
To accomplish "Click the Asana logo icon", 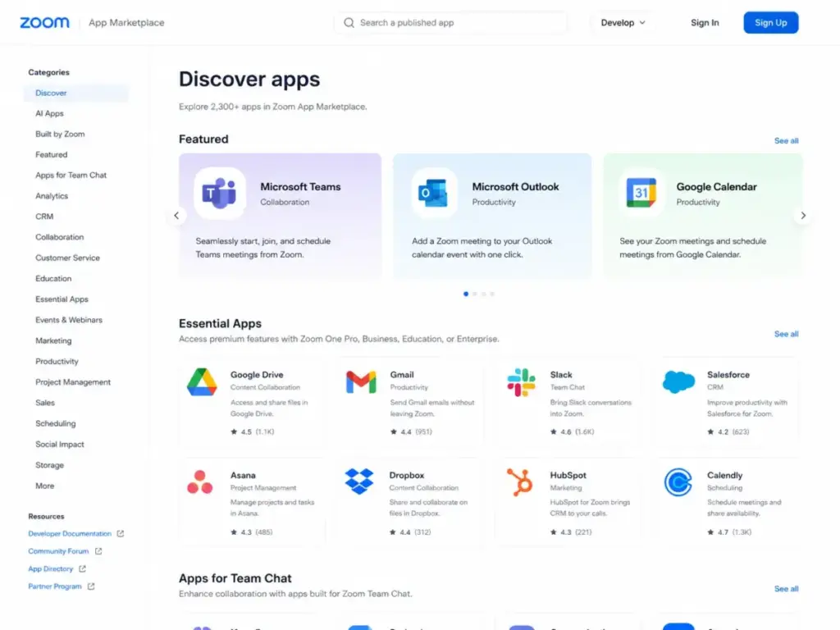I will click(200, 482).
